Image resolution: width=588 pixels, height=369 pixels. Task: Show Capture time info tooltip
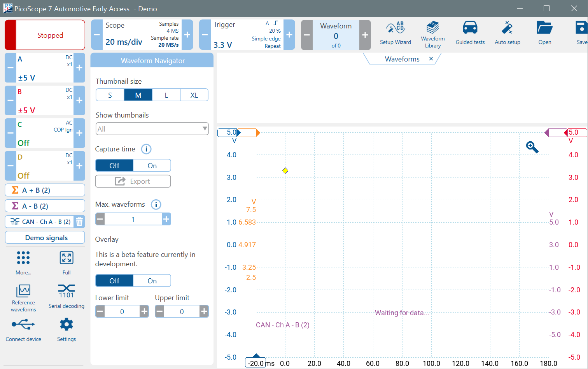[x=146, y=149]
